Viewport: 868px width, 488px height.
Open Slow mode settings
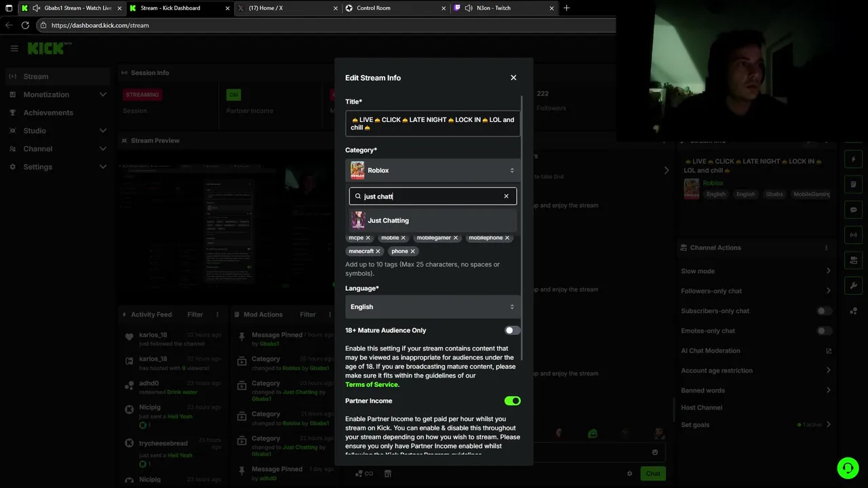click(x=756, y=271)
